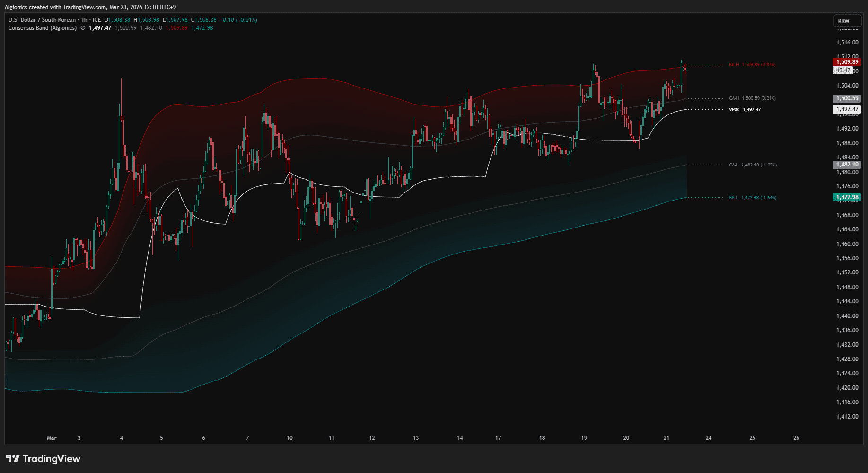Click the teal 1,472.98 price axis tag
This screenshot has height=473, width=868.
point(847,197)
